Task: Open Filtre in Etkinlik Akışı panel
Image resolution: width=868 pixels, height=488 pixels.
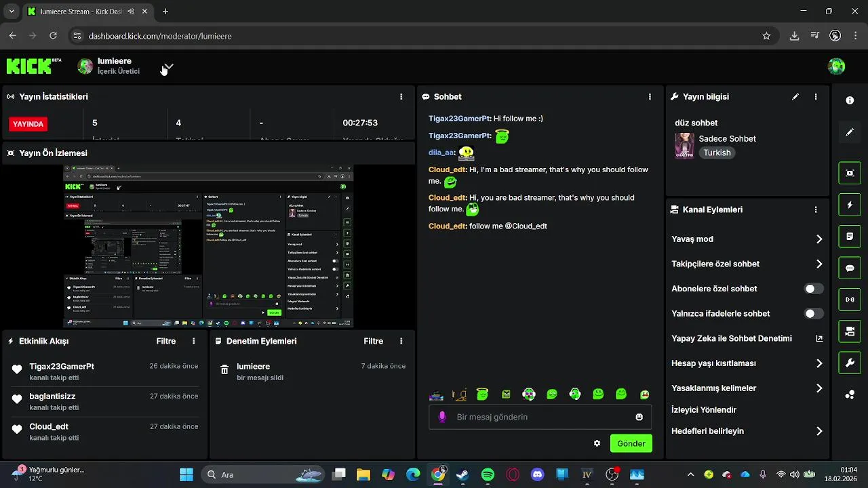Action: tap(166, 342)
